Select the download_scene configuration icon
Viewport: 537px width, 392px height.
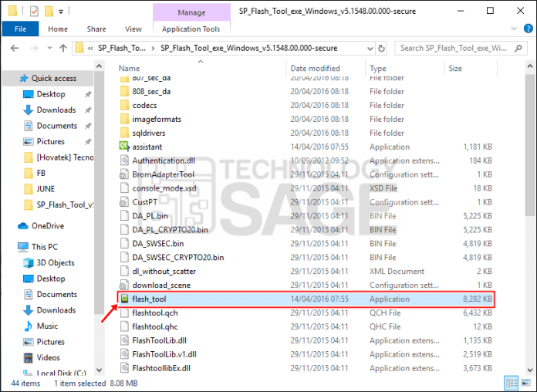tap(123, 285)
